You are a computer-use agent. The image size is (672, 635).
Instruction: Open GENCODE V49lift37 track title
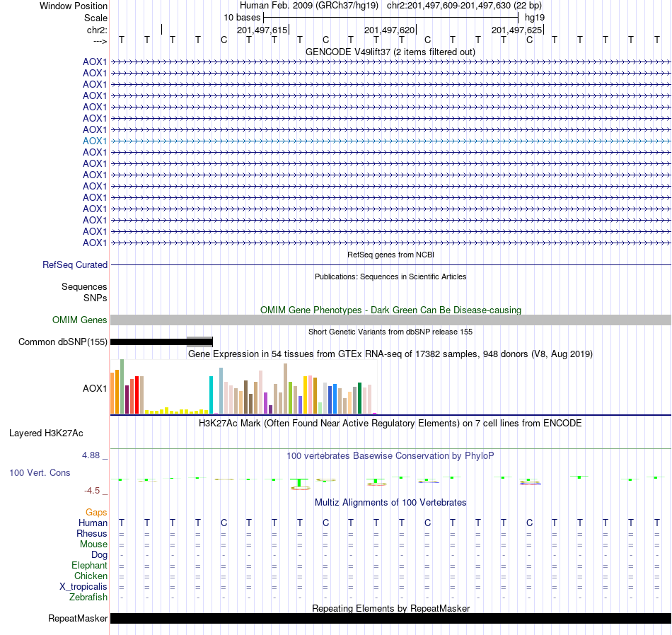390,52
